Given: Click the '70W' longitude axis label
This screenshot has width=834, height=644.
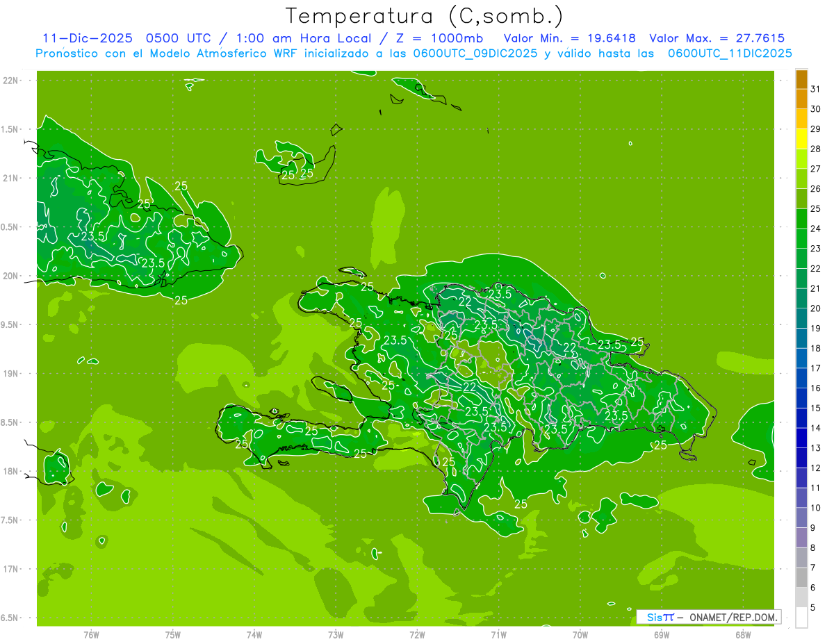Looking at the screenshot, I should point(580,635).
